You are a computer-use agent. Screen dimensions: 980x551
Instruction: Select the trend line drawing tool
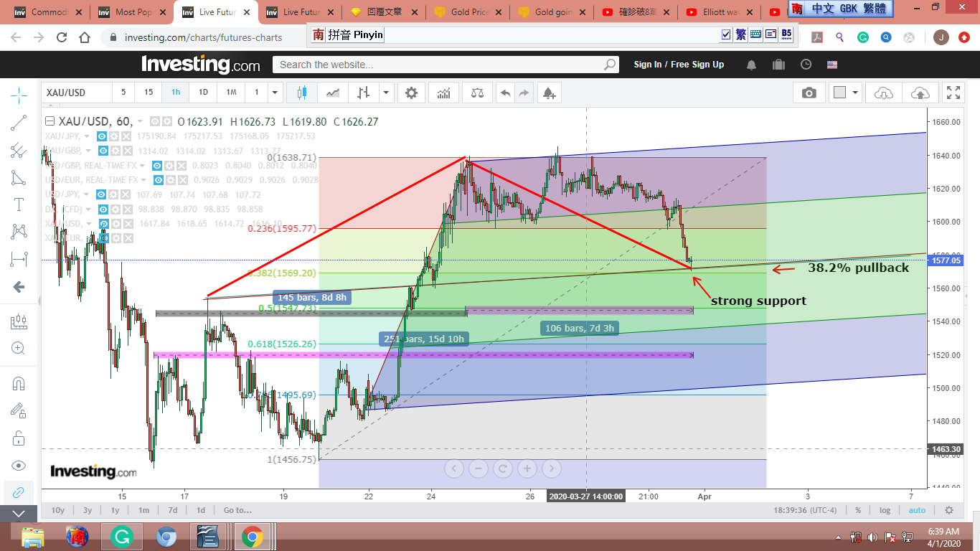19,123
